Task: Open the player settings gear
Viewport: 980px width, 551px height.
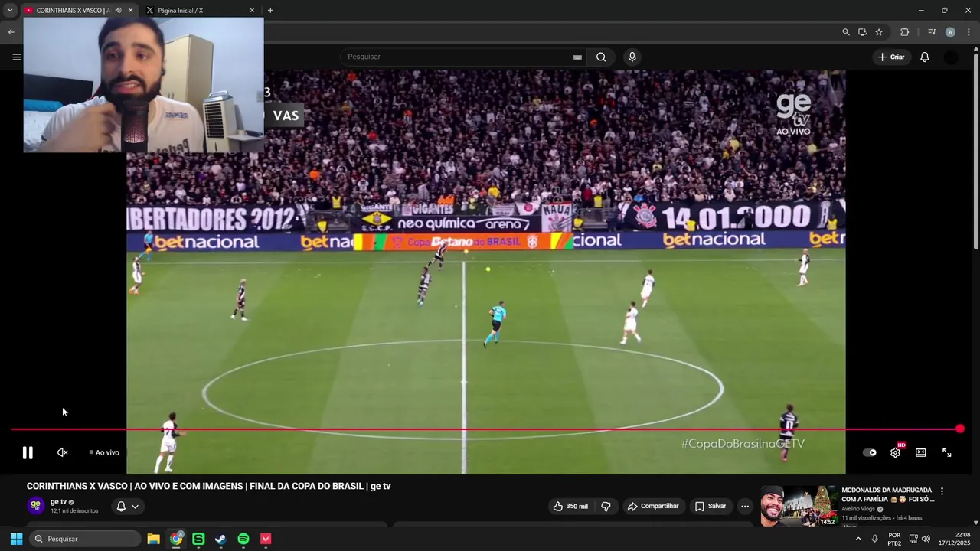Action: [895, 452]
